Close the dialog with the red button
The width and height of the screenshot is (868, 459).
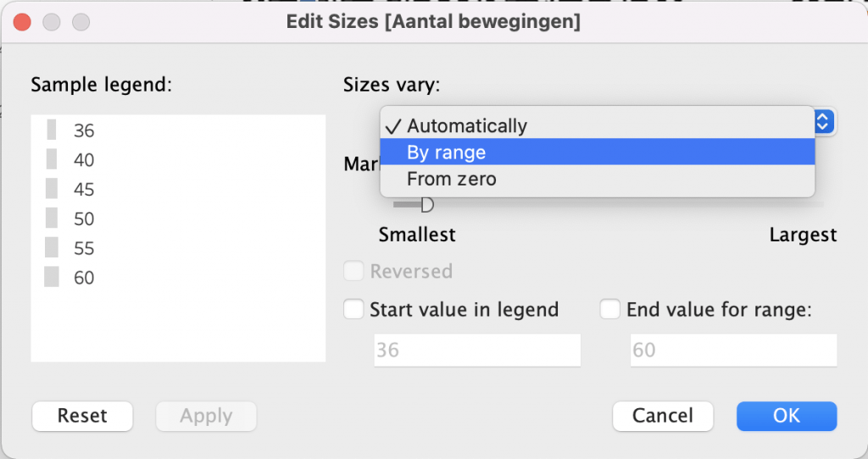22,22
